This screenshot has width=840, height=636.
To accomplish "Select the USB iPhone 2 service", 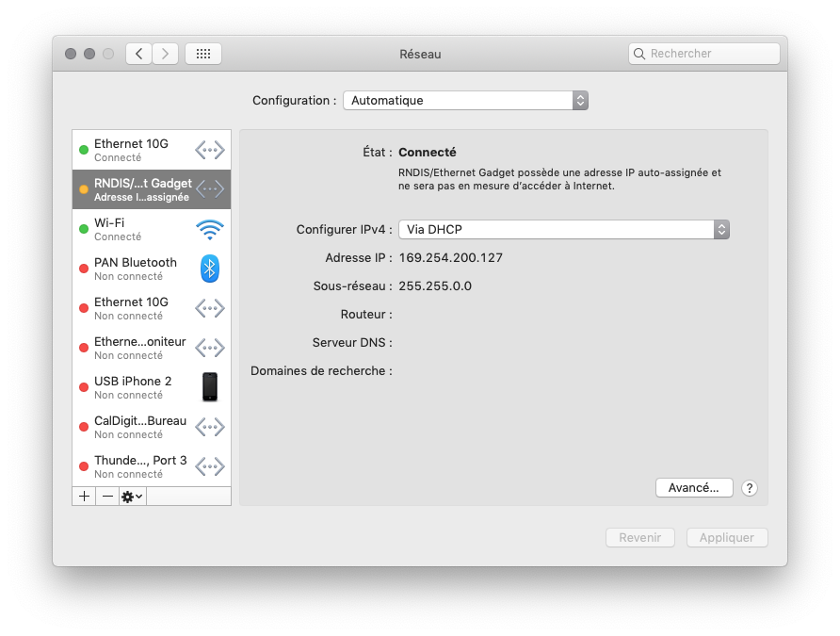I will coord(152,387).
